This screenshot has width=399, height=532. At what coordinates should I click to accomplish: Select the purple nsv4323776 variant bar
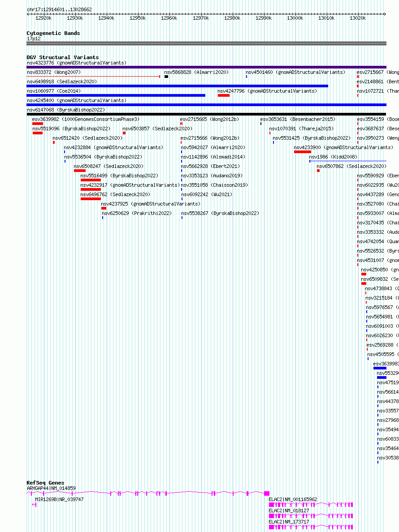(207, 67)
